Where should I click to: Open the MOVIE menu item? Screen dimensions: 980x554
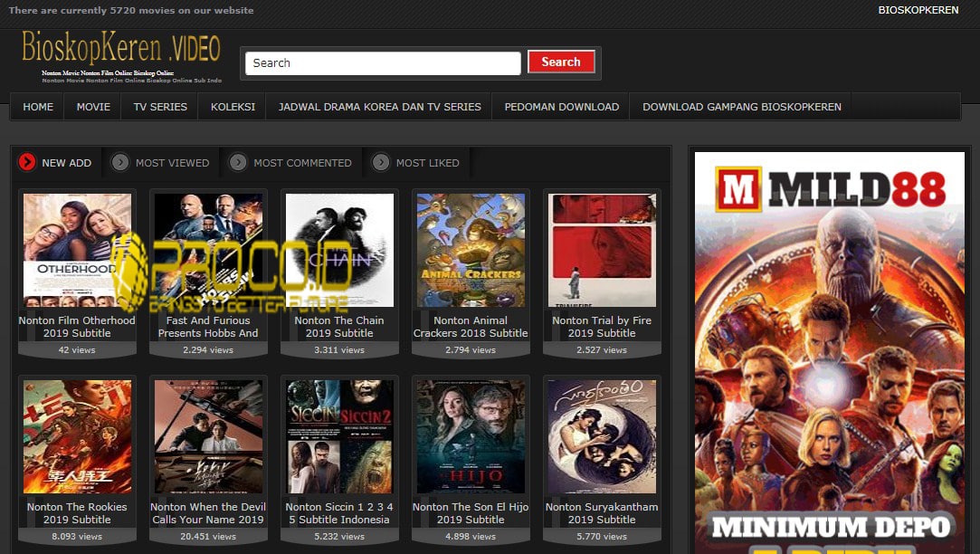point(92,106)
